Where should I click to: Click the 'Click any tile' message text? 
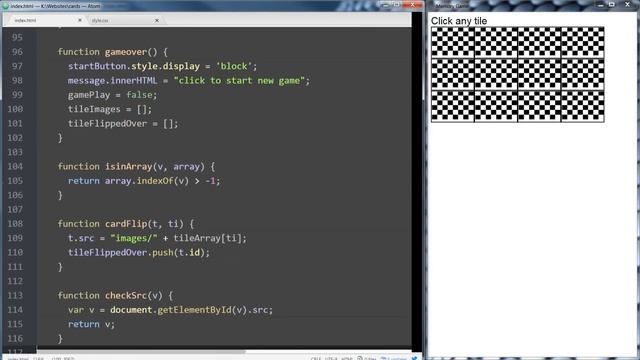(x=459, y=21)
